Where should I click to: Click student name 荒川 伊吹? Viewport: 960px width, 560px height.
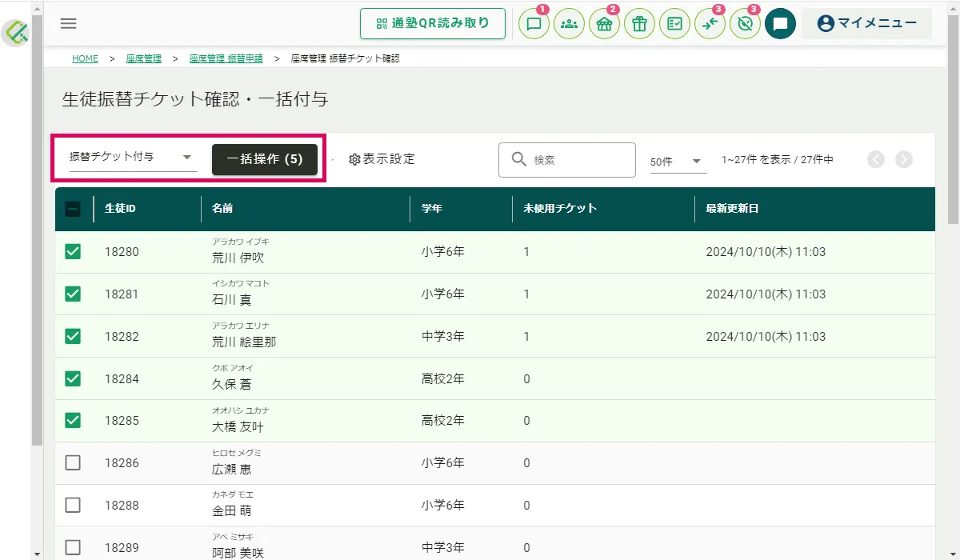[x=238, y=258]
